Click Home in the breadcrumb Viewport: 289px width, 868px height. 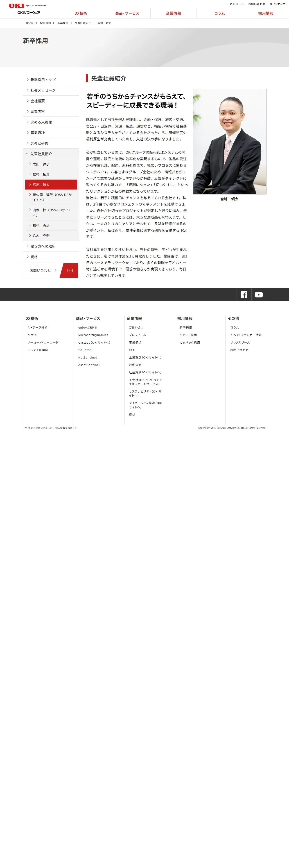pos(30,23)
